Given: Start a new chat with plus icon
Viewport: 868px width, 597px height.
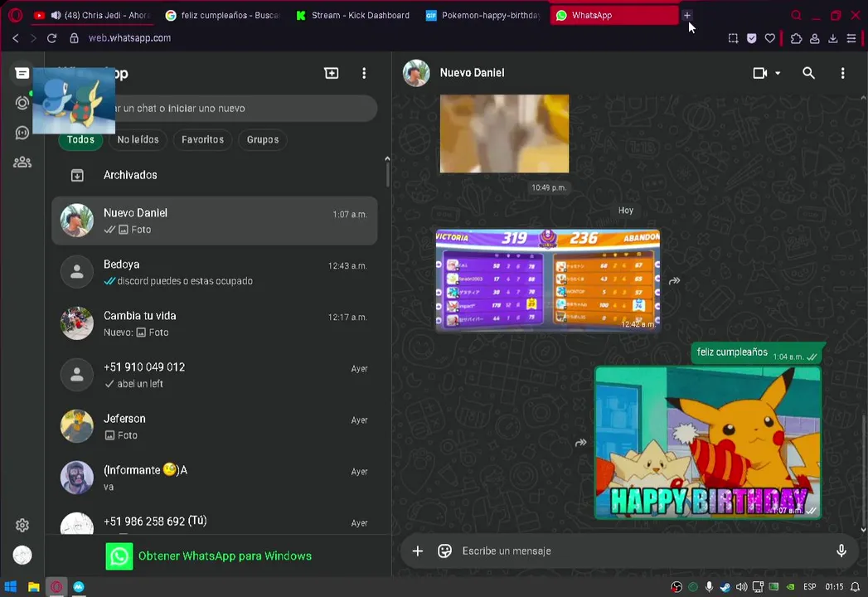Looking at the screenshot, I should click(331, 73).
